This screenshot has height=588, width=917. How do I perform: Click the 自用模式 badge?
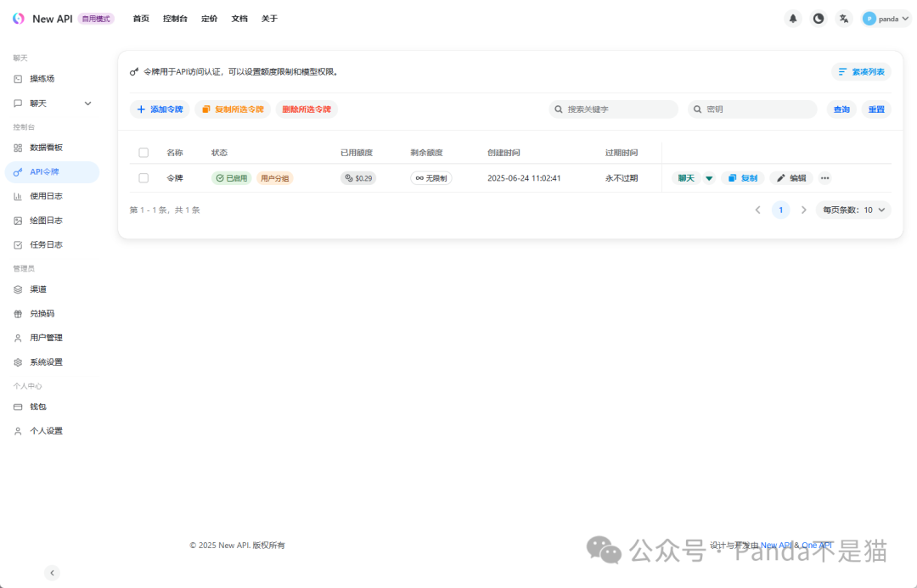pyautogui.click(x=96, y=19)
